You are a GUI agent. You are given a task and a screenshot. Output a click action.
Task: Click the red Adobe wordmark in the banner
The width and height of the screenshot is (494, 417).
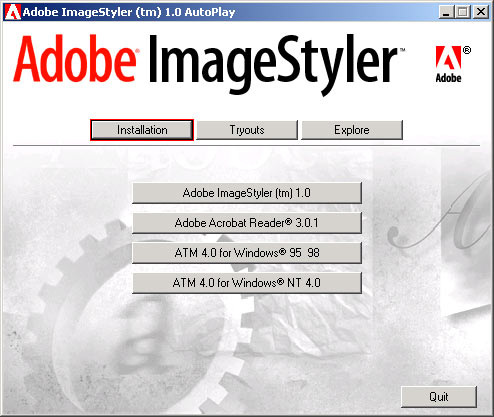75,59
